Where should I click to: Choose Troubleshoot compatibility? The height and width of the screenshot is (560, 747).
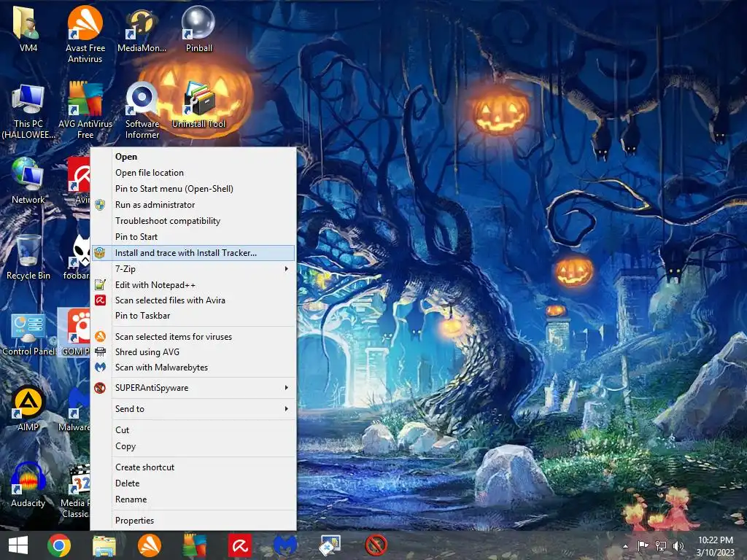(x=193, y=221)
